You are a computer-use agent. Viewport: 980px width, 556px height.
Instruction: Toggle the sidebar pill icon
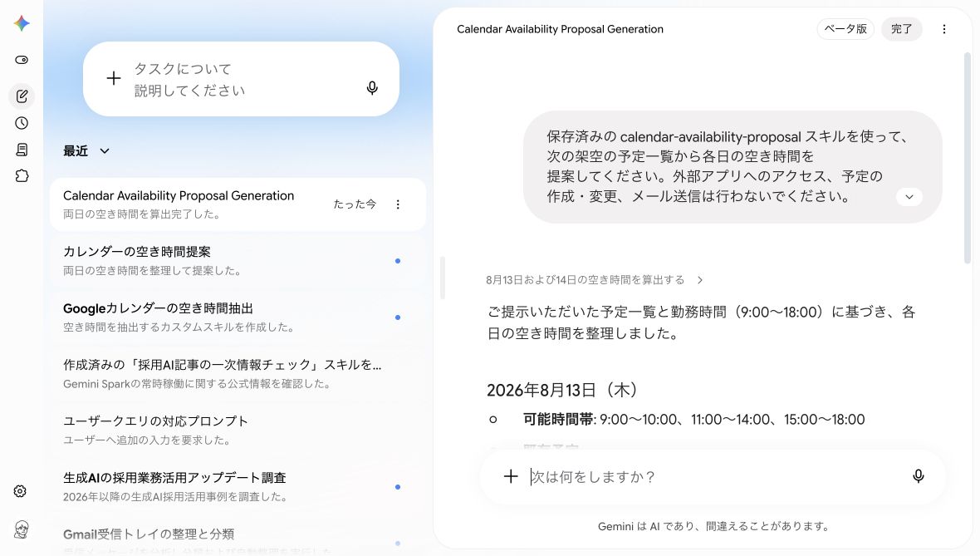coord(22,60)
